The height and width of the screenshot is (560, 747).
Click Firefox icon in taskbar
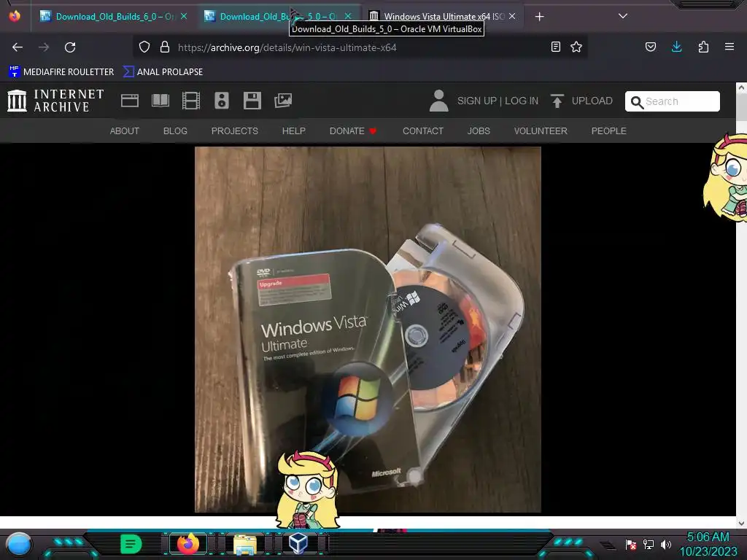click(188, 543)
